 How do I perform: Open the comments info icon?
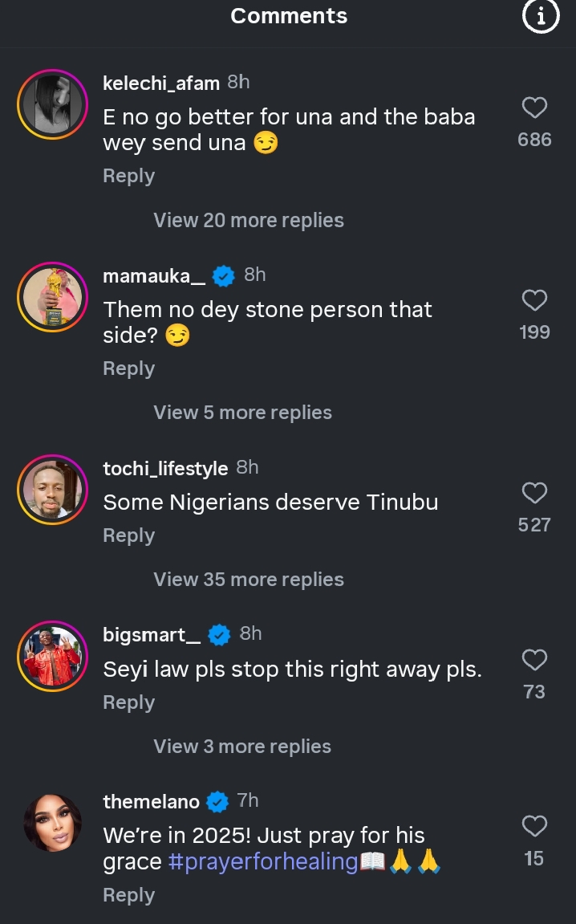pyautogui.click(x=540, y=16)
